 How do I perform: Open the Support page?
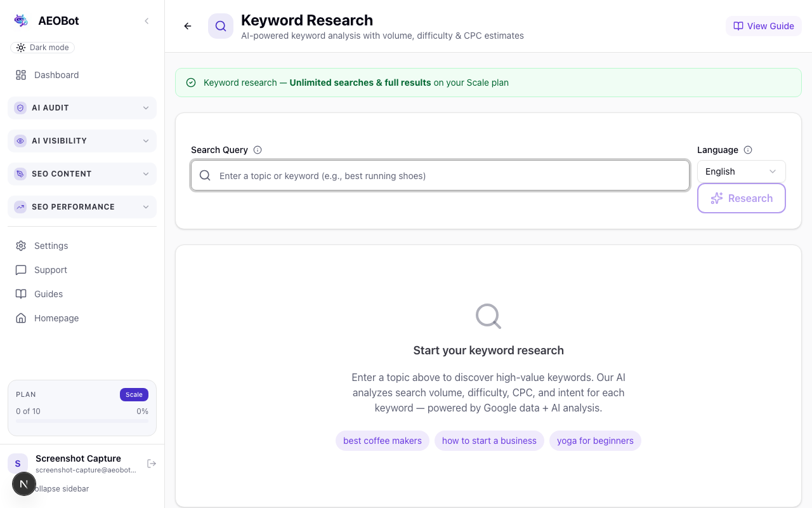pyautogui.click(x=82, y=270)
